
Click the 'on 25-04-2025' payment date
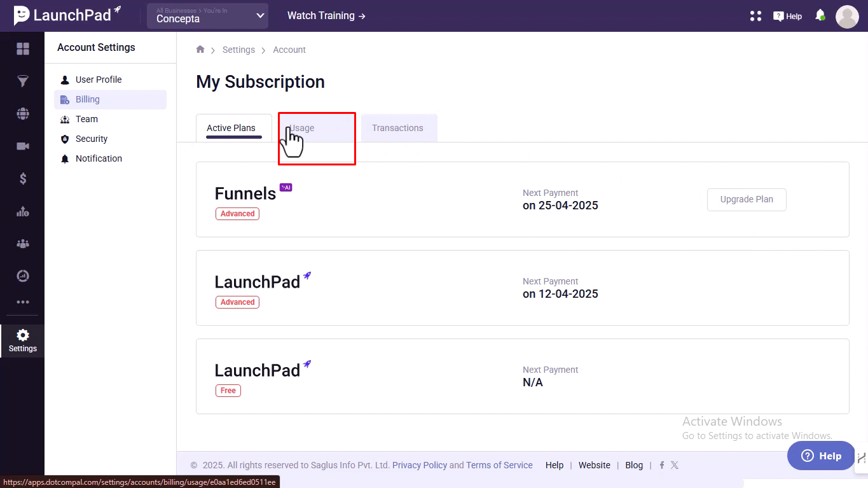(560, 206)
